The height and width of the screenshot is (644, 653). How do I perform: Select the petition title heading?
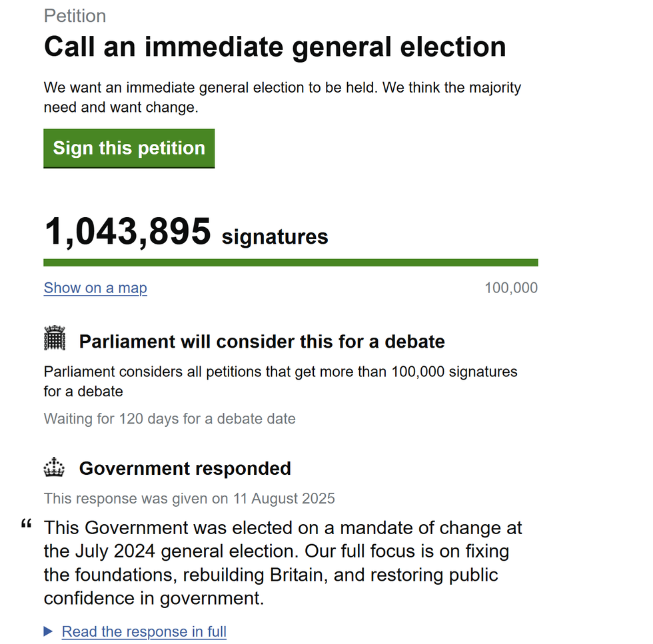274,47
